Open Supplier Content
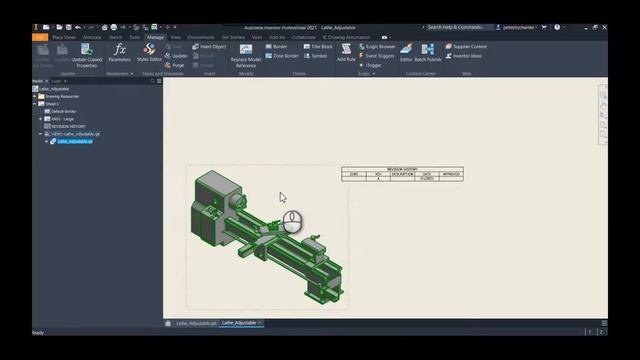Screen dimensions: 640x360 click(466, 47)
